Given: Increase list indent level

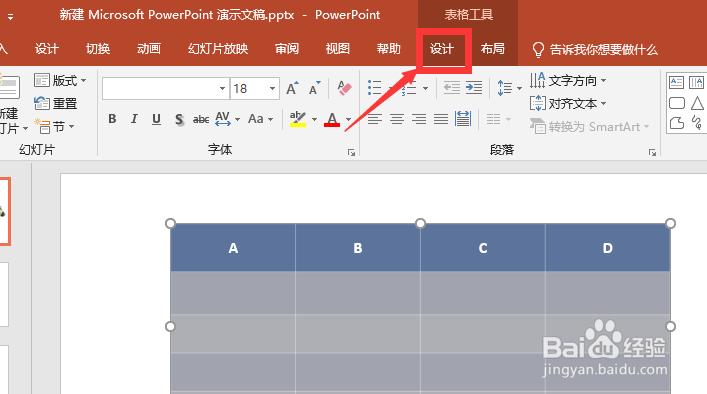Looking at the screenshot, I should pyautogui.click(x=474, y=87).
